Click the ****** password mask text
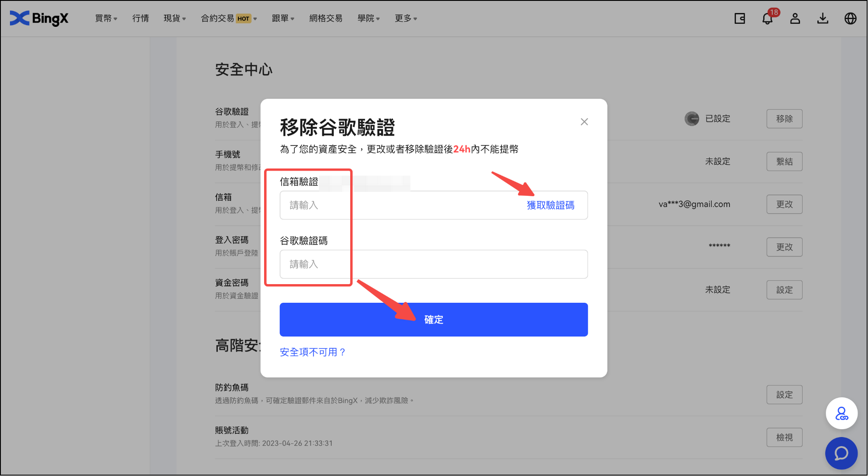The width and height of the screenshot is (868, 476). click(x=720, y=246)
